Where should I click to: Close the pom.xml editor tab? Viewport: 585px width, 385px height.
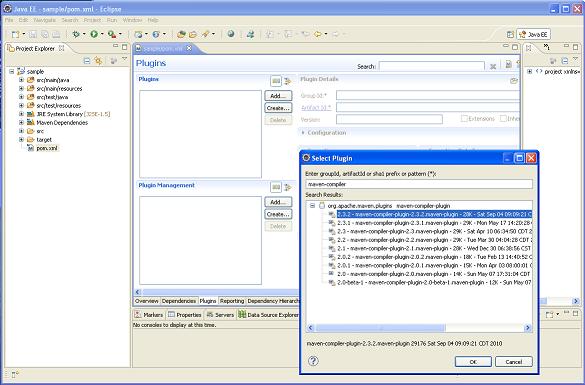point(189,48)
